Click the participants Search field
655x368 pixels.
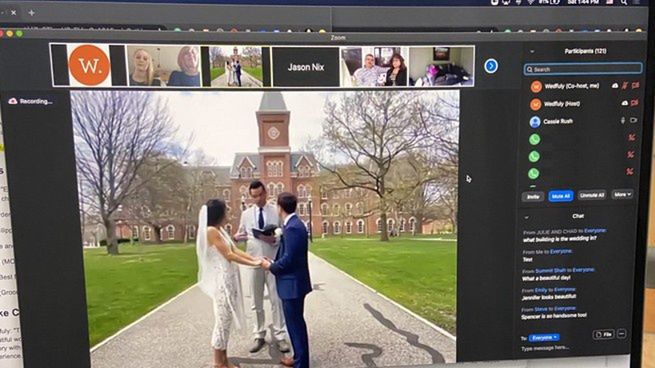point(583,69)
